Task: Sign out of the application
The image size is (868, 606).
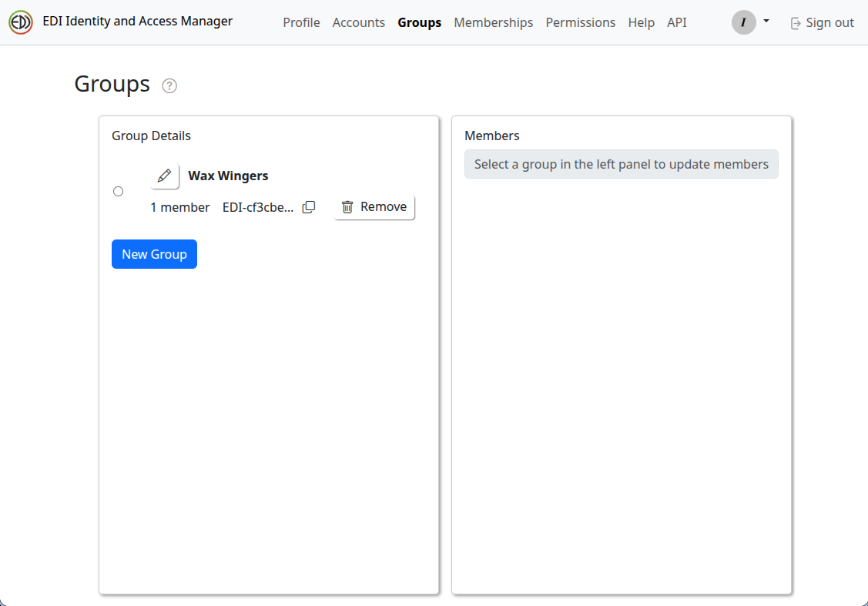Action: click(822, 22)
